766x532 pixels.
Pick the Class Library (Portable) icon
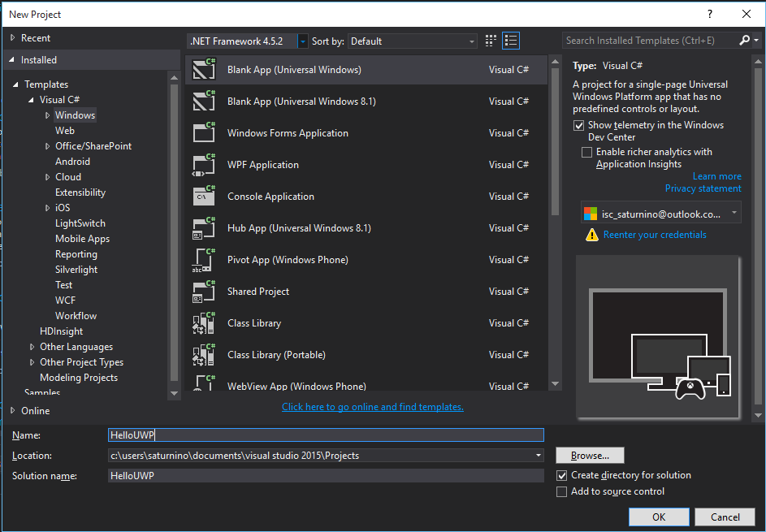point(204,355)
